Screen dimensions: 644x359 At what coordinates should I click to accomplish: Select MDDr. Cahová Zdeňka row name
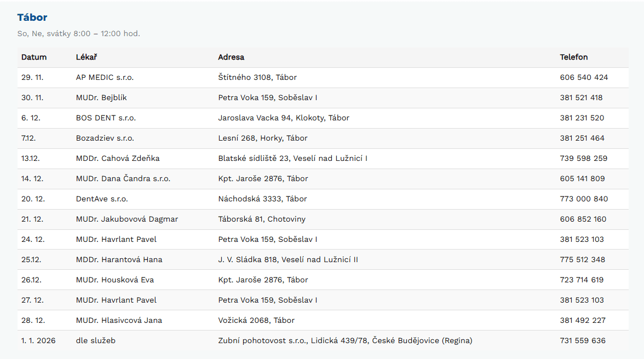click(x=118, y=158)
